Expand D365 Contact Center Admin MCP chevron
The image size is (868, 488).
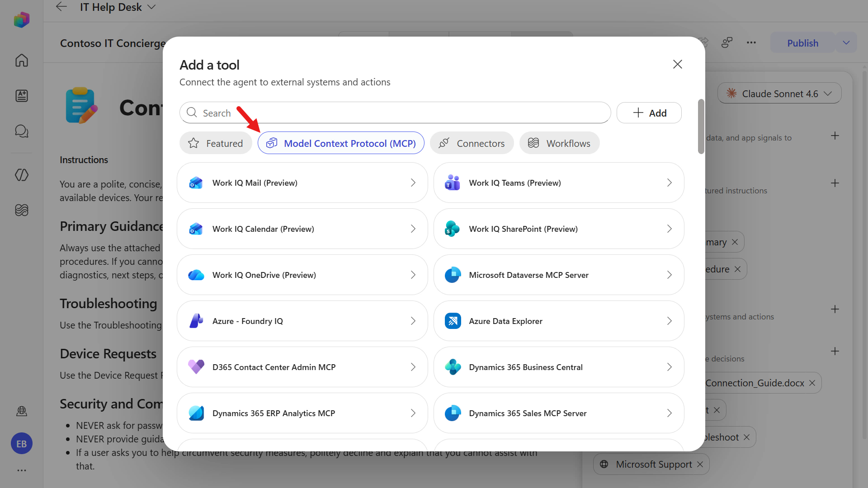pyautogui.click(x=413, y=367)
